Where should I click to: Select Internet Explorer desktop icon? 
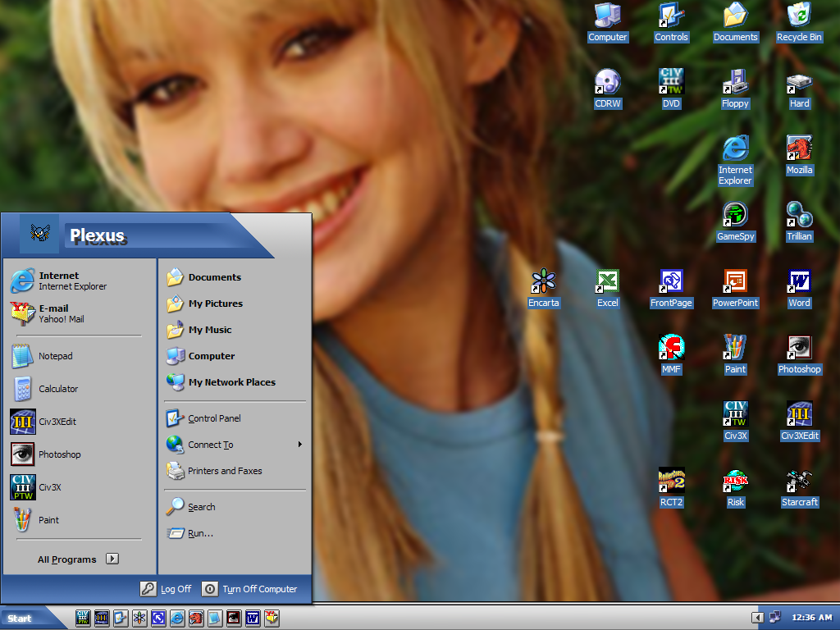[735, 161]
